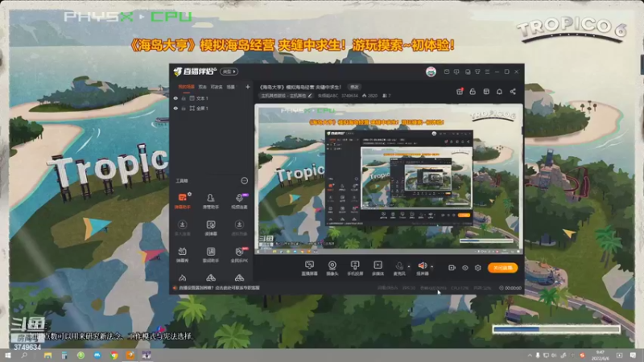Viewport: 644px width, 362px height.
Task: Open the hamburger main menu
Action: click(487, 72)
